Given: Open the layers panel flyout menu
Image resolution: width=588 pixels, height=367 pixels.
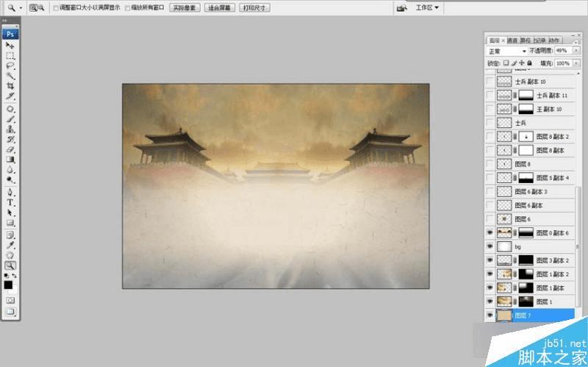Looking at the screenshot, I should click(x=577, y=41).
